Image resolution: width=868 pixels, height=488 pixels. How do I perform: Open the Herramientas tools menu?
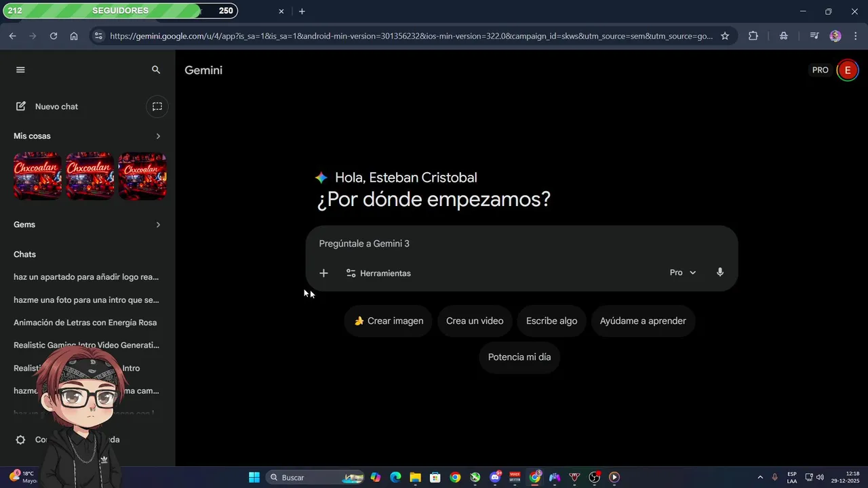coord(378,273)
